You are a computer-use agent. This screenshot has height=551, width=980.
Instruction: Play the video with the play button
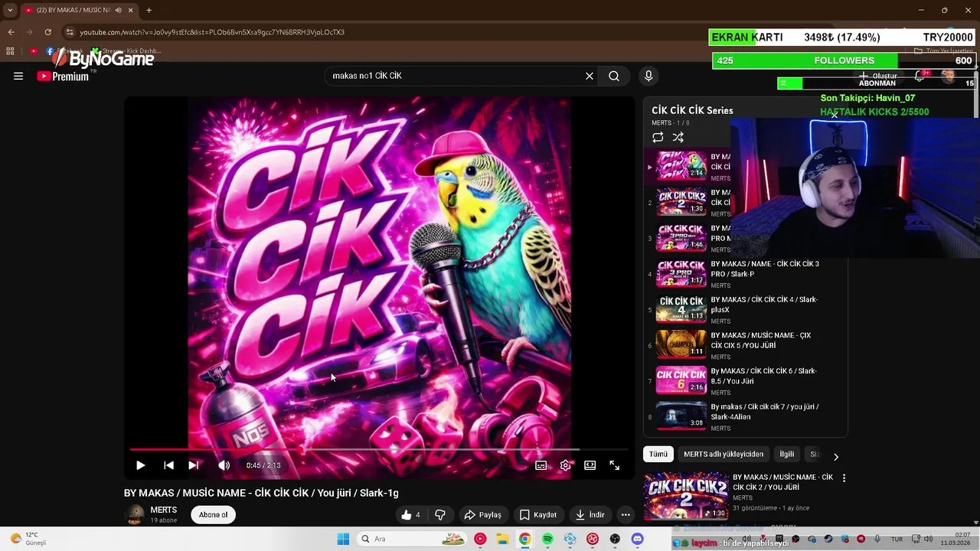[140, 465]
